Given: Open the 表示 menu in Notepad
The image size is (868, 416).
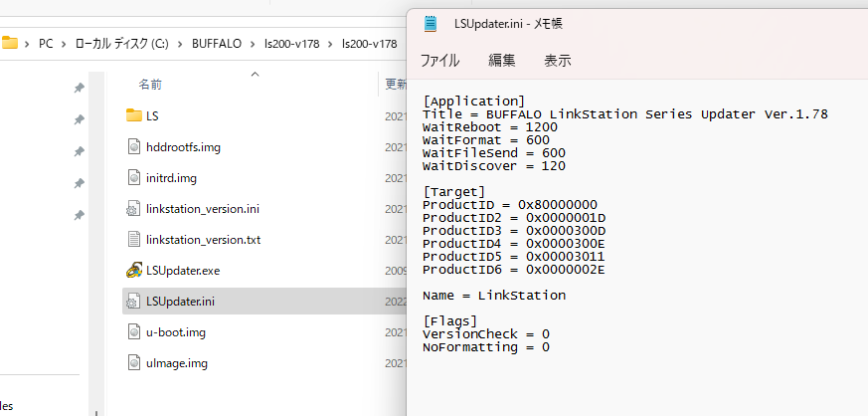Looking at the screenshot, I should (x=558, y=61).
